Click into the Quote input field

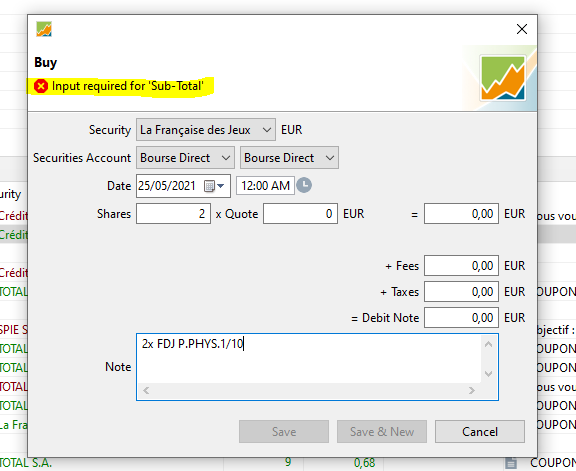(x=300, y=214)
